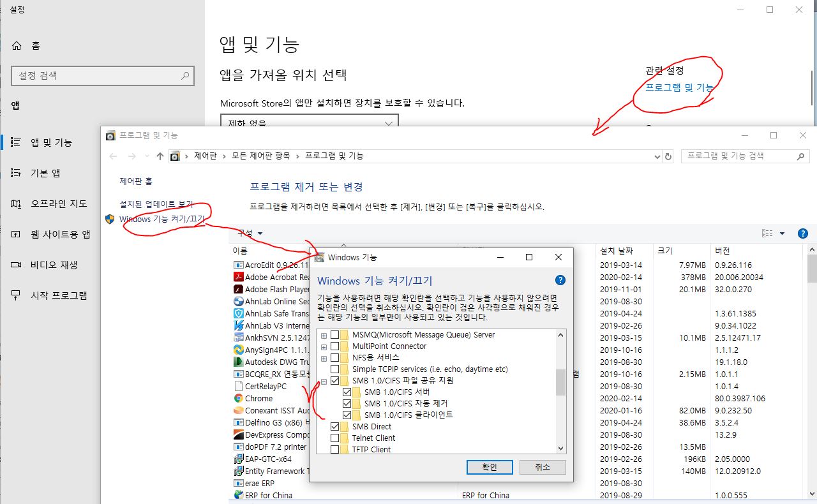
Task: Click 취소 button in Windows 기능 dialog
Action: click(x=543, y=467)
